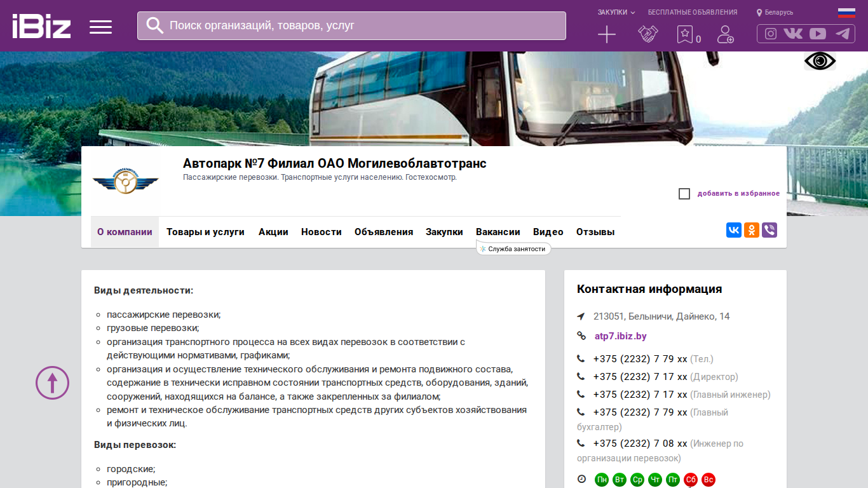Open the Telegram icon in header

click(x=843, y=34)
